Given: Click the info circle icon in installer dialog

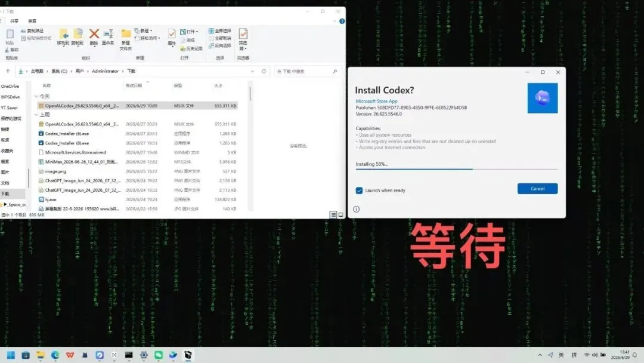Looking at the screenshot, I should click(x=356, y=209).
